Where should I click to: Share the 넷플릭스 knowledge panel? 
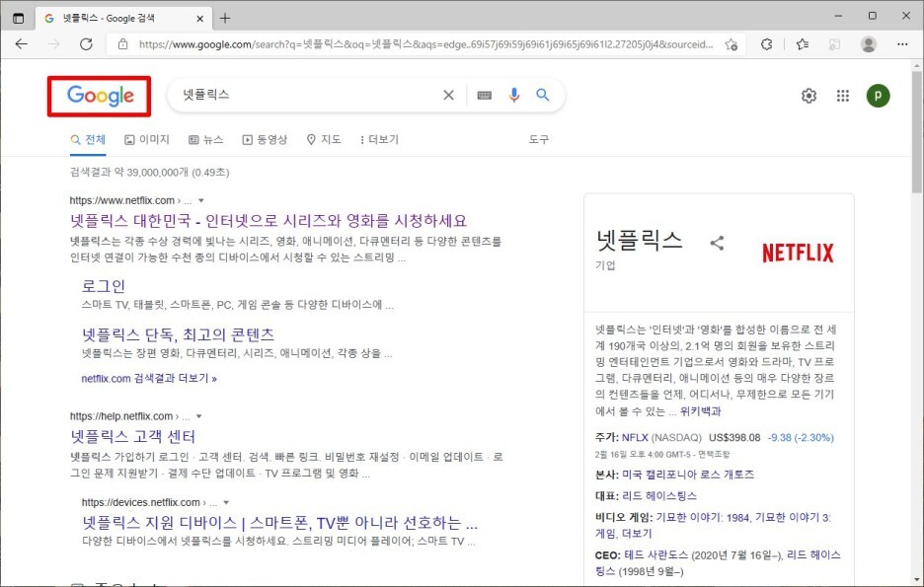point(717,243)
